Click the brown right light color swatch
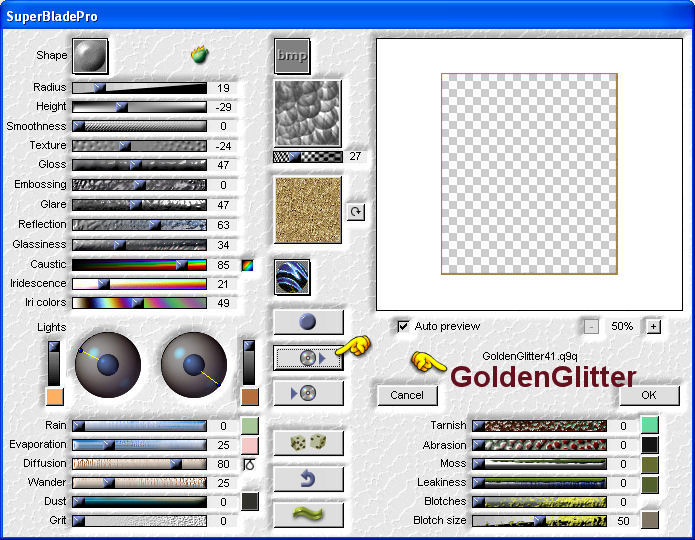The height and width of the screenshot is (540, 695). pos(250,396)
